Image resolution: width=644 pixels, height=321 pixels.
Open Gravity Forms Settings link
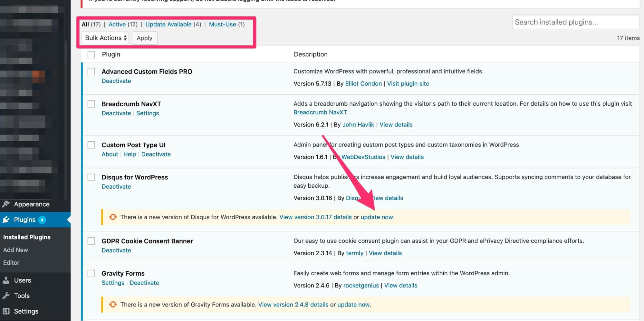coord(113,283)
